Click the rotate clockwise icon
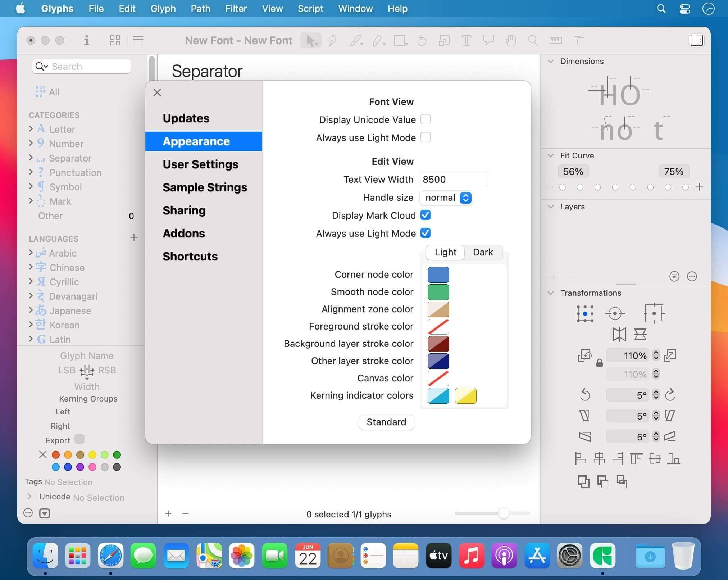728x580 pixels. tap(670, 395)
